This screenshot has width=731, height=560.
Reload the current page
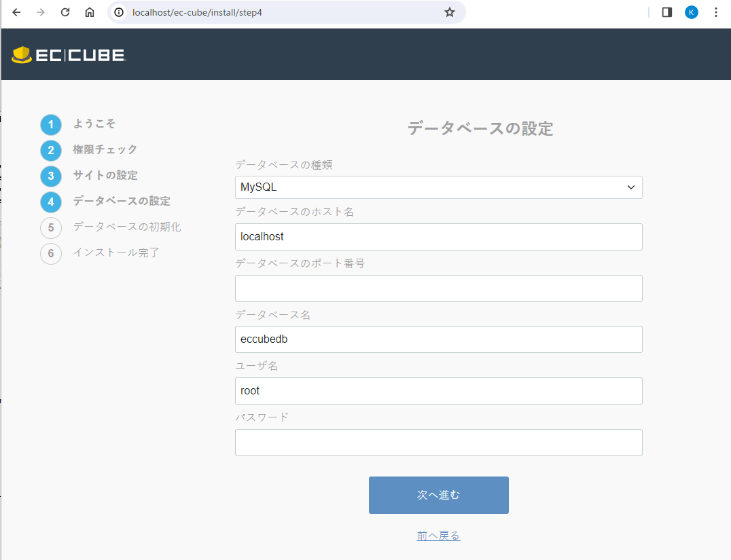pyautogui.click(x=65, y=12)
